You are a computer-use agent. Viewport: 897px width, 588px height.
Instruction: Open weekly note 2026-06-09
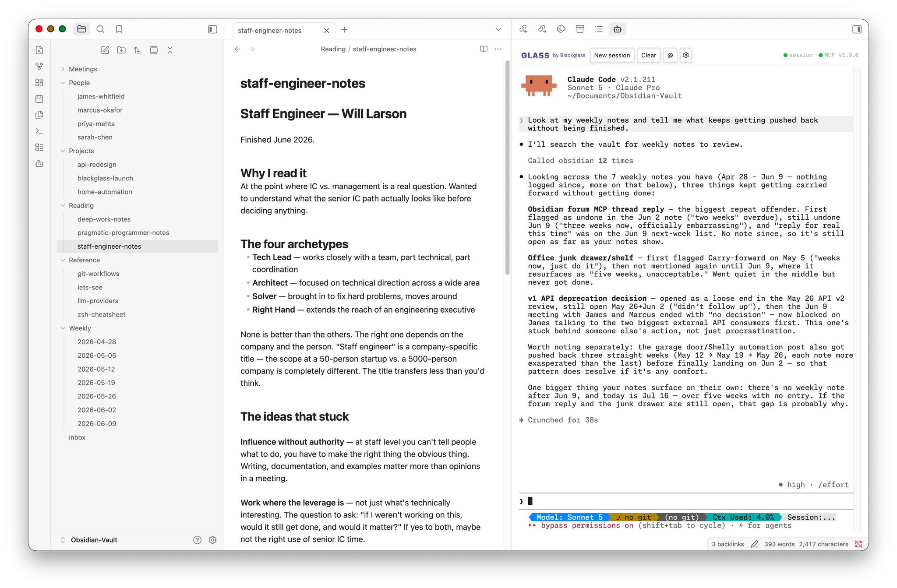tap(97, 423)
